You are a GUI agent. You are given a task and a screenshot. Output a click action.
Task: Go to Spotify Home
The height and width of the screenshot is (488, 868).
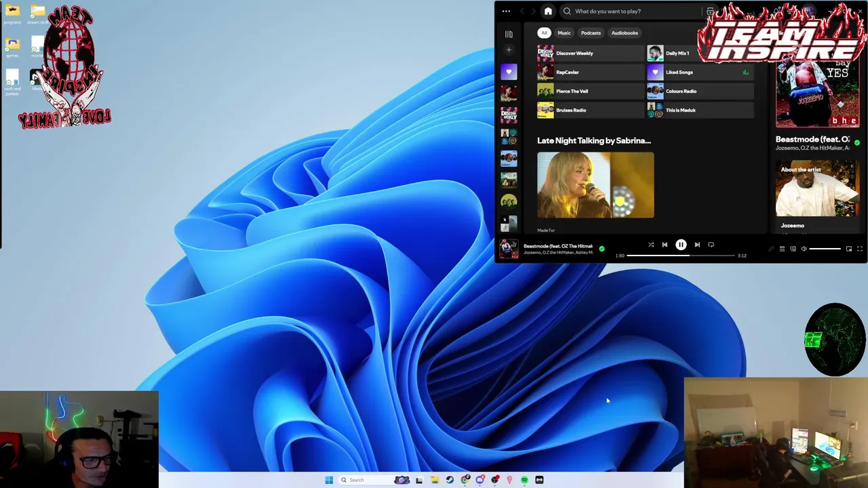[x=548, y=11]
